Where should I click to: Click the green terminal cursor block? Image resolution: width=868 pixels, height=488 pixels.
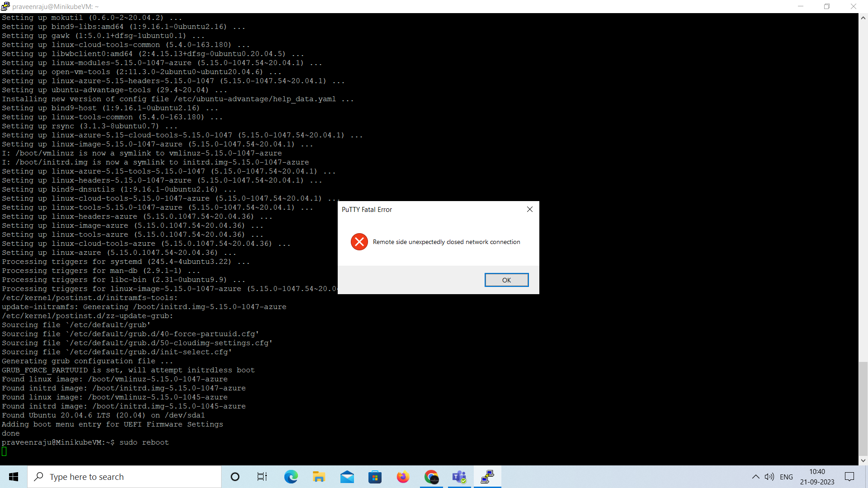[4, 451]
